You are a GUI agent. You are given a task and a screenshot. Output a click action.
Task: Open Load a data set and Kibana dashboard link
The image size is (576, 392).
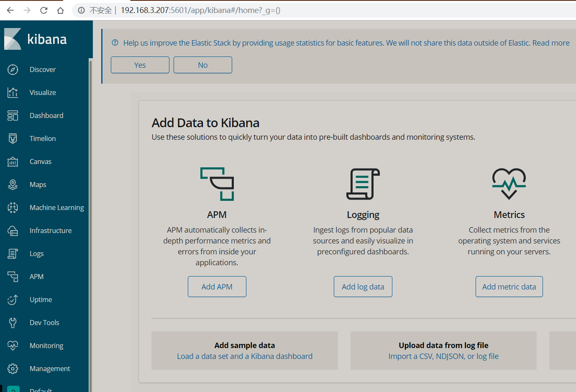[x=245, y=356]
